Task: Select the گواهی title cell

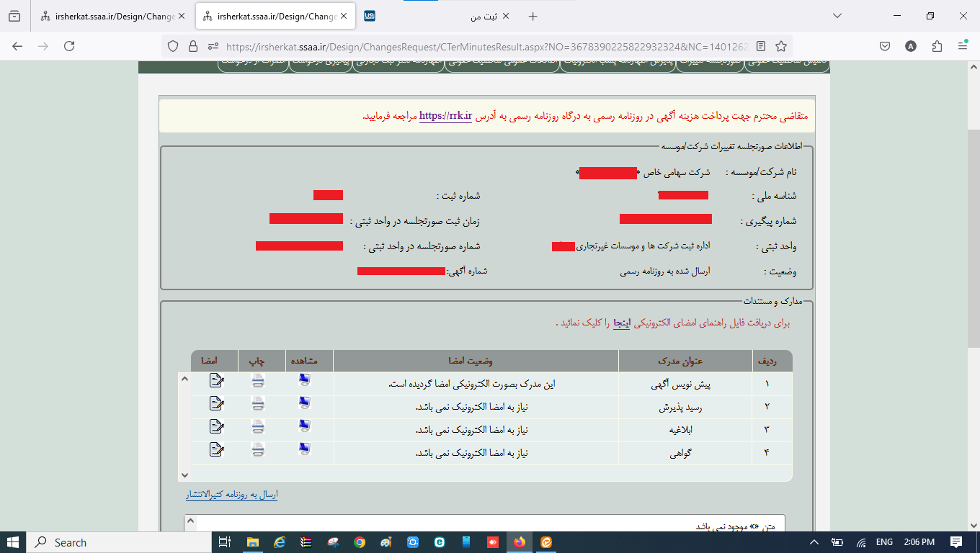Action: click(680, 453)
